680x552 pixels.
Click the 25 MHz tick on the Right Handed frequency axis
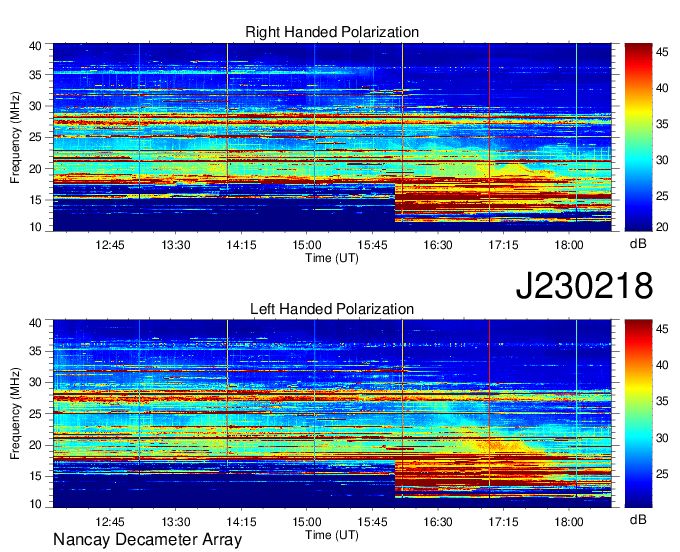click(35, 137)
